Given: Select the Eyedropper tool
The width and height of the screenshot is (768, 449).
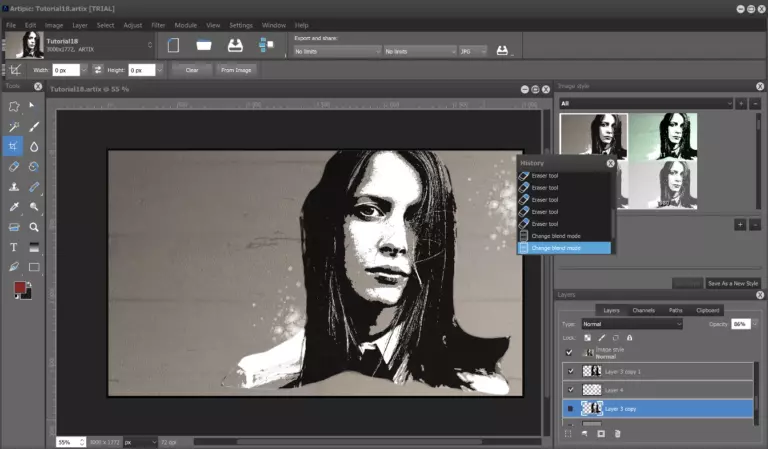Looking at the screenshot, I should pyautogui.click(x=14, y=207).
